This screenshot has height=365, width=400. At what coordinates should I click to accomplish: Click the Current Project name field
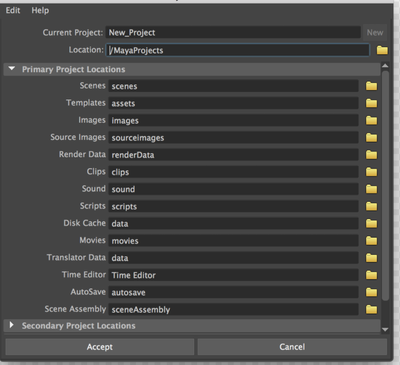click(x=233, y=32)
